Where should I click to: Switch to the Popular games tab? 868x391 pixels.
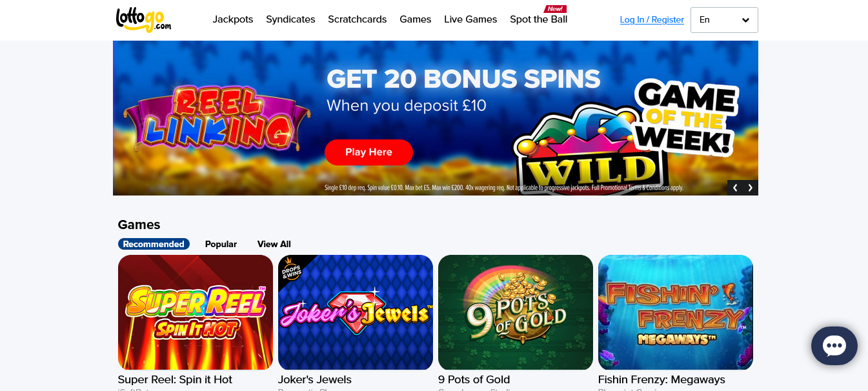click(x=221, y=244)
